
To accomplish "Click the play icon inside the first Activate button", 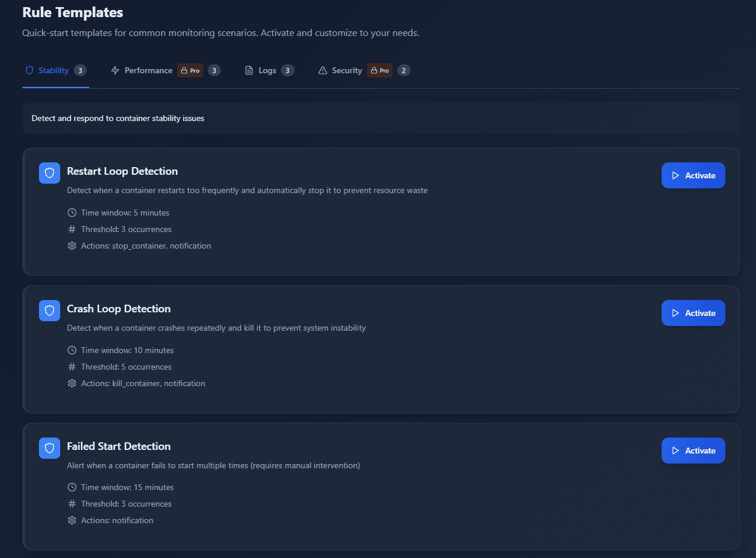I will pyautogui.click(x=675, y=175).
